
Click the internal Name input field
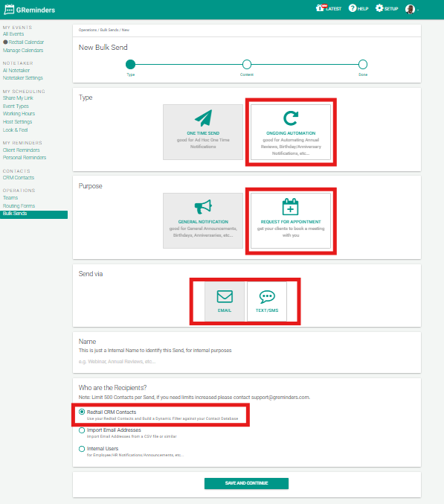point(247,362)
